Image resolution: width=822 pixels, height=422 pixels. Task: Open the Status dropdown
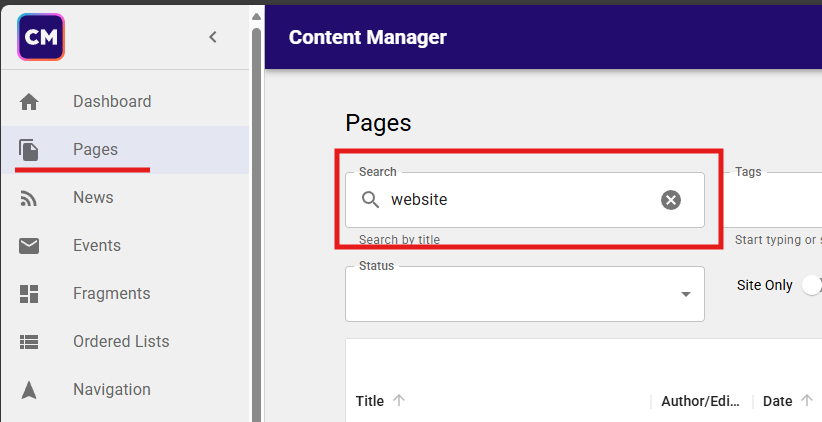click(x=525, y=294)
